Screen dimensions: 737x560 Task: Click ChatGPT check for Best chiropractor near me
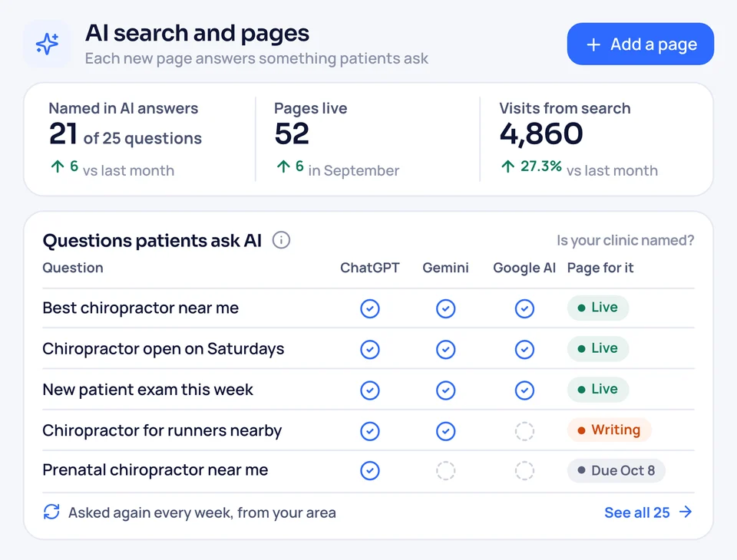(x=370, y=308)
